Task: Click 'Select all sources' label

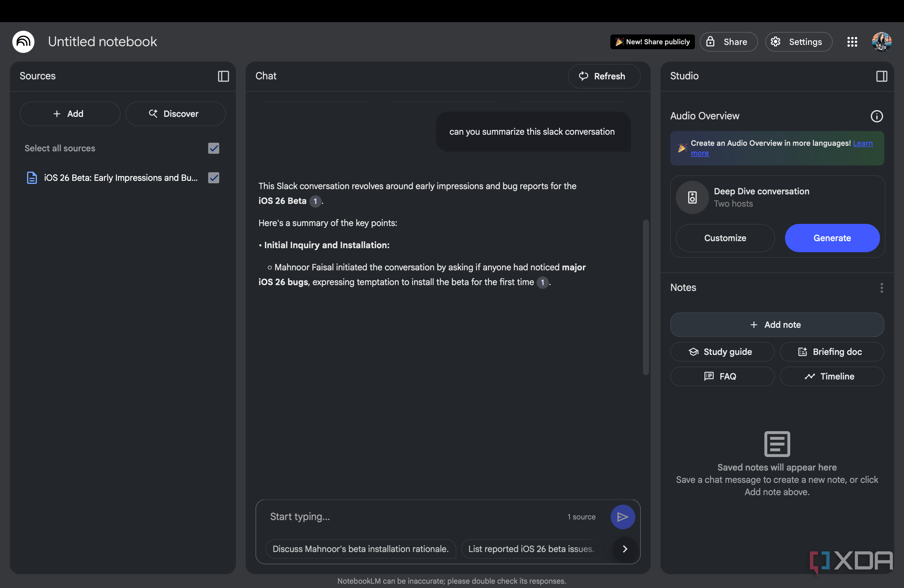Action: point(60,148)
